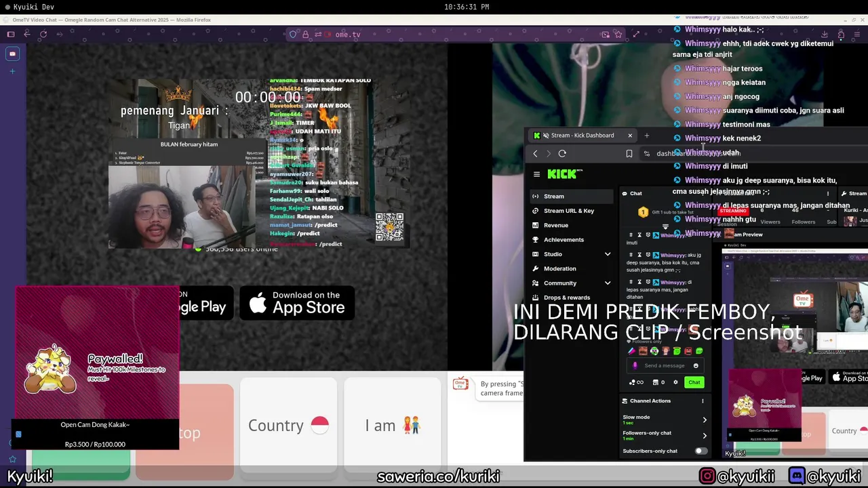Choose gender with I am selector

(393, 426)
